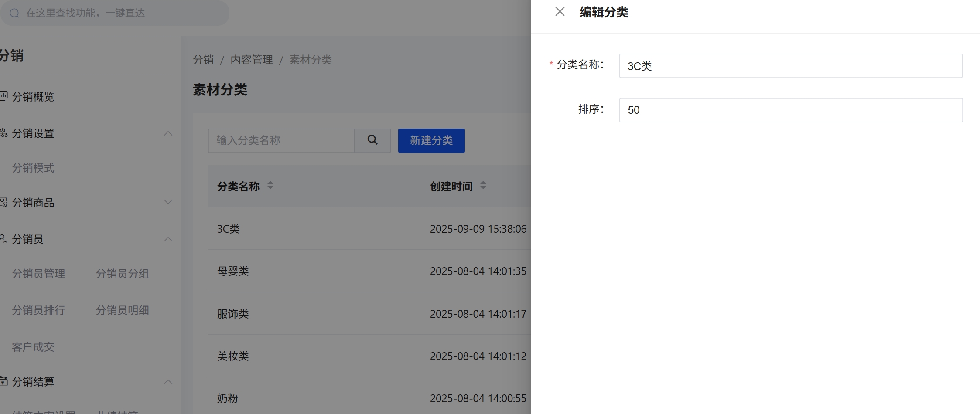Select 分销员管理 in the sidebar
The width and height of the screenshot is (980, 414).
pos(38,274)
